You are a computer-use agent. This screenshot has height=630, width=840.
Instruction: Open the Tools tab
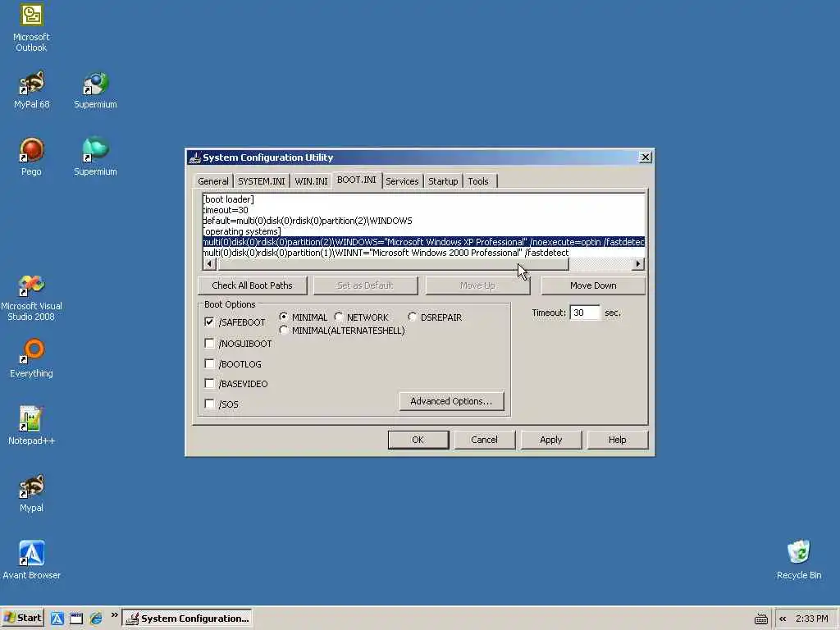coord(478,181)
